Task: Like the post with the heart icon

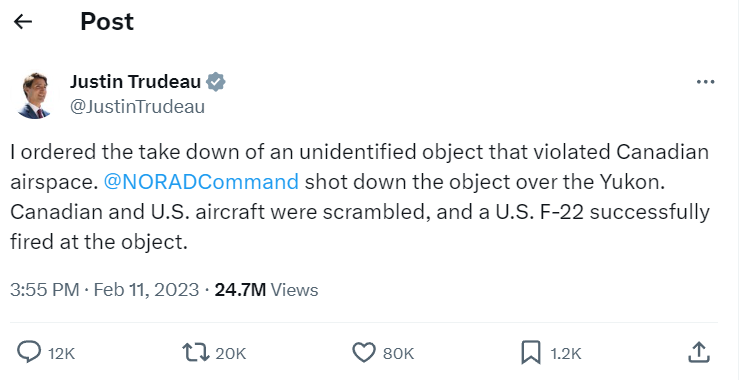Action: [x=364, y=352]
